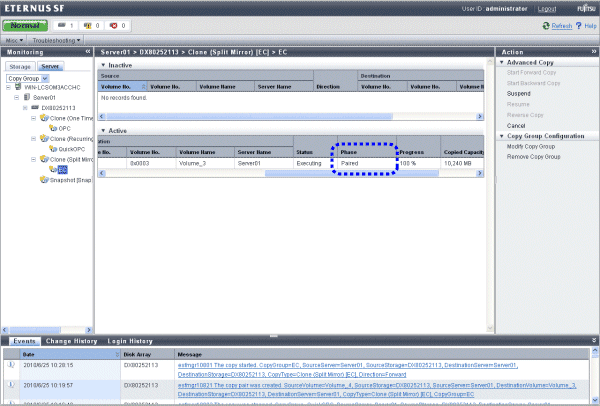Collapse the Advanced Copy section
This screenshot has height=406, width=600.
(502, 62)
